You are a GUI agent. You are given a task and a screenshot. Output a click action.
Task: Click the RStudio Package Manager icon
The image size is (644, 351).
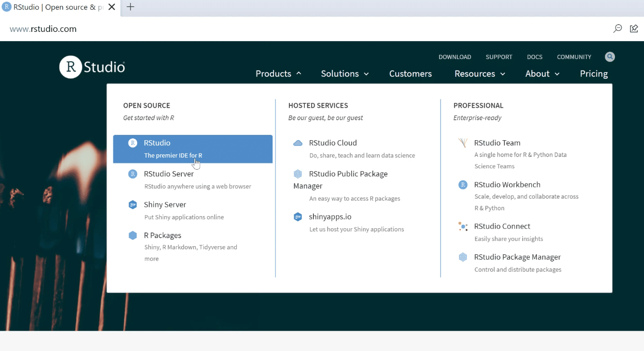(463, 257)
